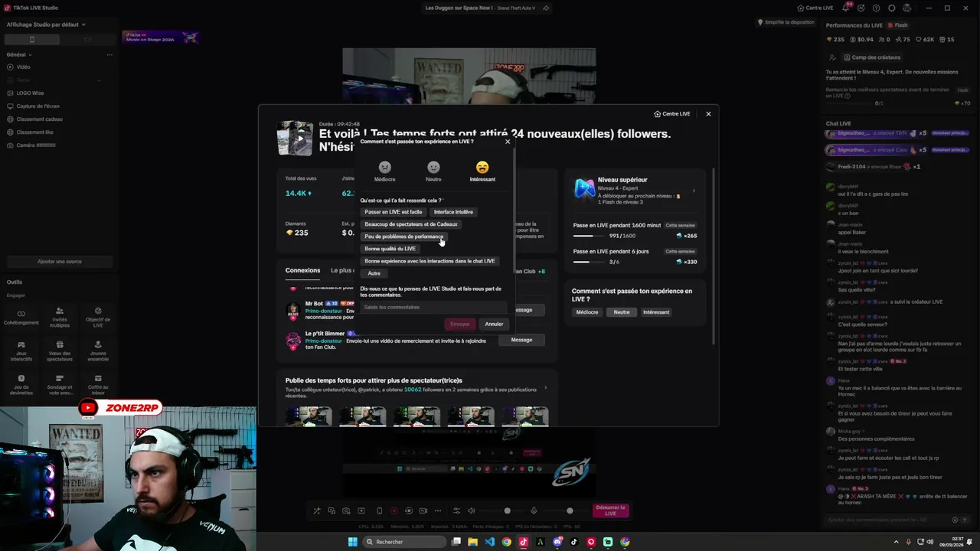Select the Médiocre sad face rating

[x=384, y=171]
